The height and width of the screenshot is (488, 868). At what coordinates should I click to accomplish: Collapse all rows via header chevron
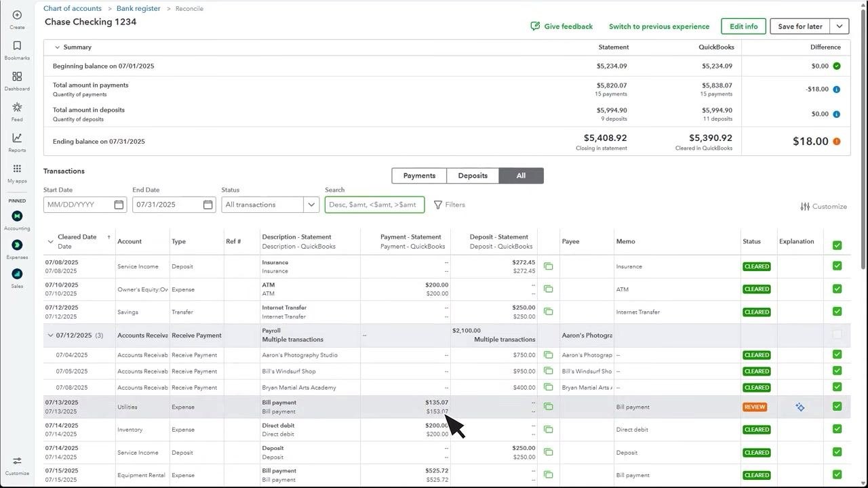coord(50,242)
